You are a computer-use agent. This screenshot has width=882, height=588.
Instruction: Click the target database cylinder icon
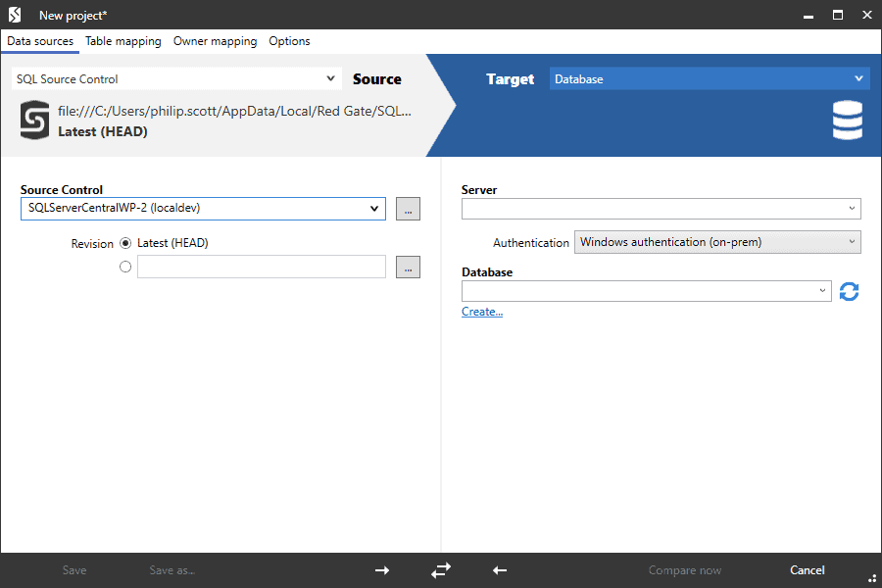click(x=847, y=121)
